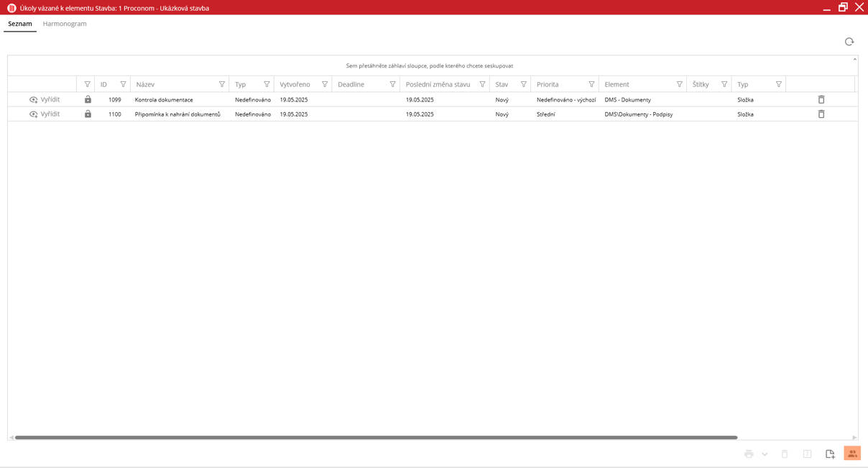Click the printer icon in bottom toolbar

[x=749, y=454]
